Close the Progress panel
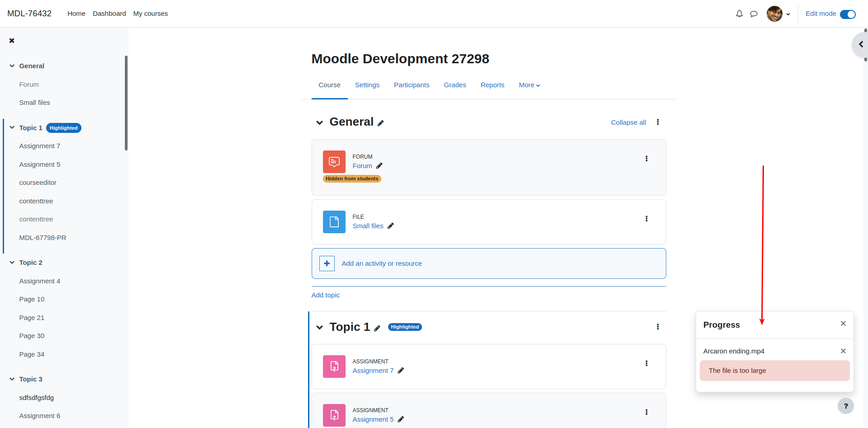 tap(843, 324)
